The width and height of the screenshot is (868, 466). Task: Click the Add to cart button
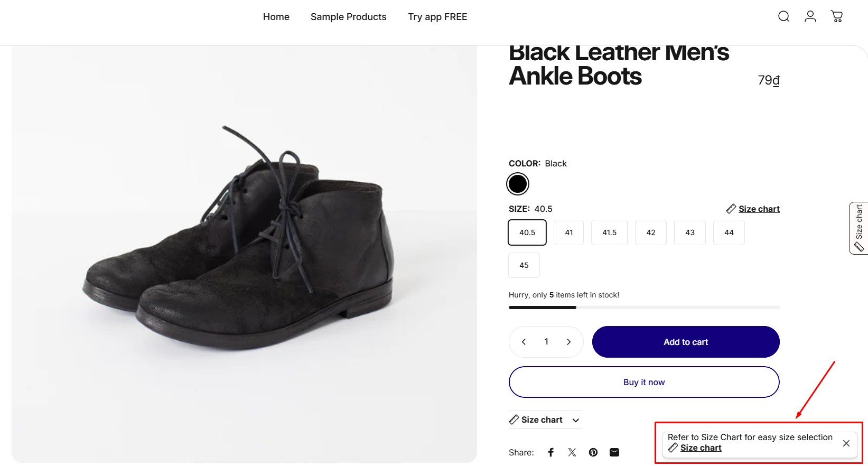pos(686,342)
